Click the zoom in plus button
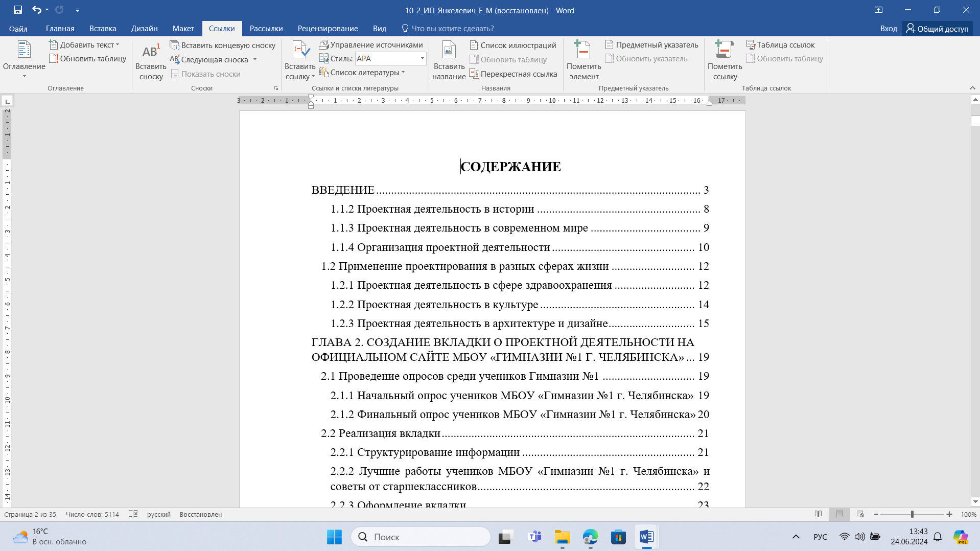The height and width of the screenshot is (551, 980). [949, 514]
